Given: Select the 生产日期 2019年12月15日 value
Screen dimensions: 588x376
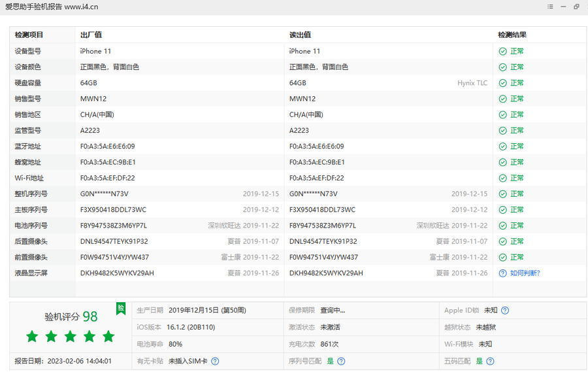Looking at the screenshot, I should tap(207, 311).
